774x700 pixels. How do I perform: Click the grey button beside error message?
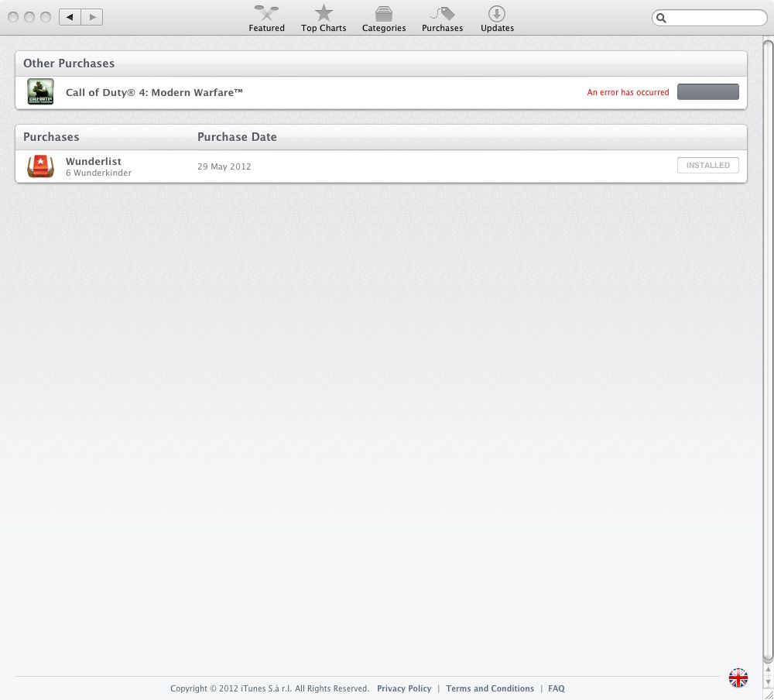click(708, 92)
